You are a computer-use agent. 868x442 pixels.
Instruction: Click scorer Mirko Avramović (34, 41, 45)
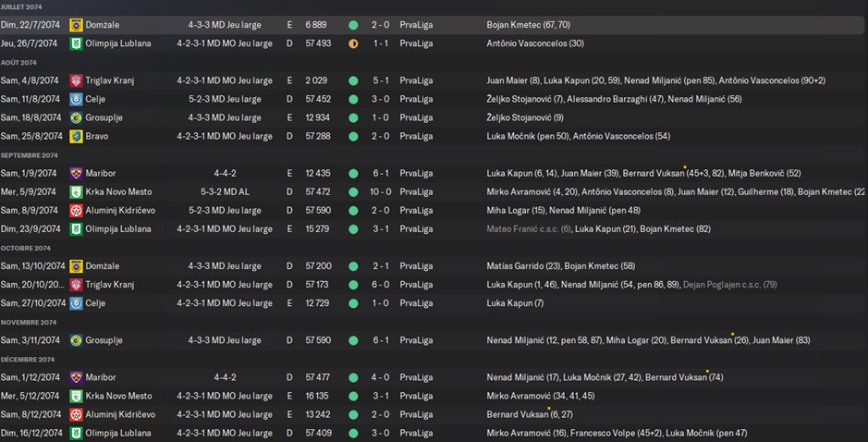coord(540,396)
